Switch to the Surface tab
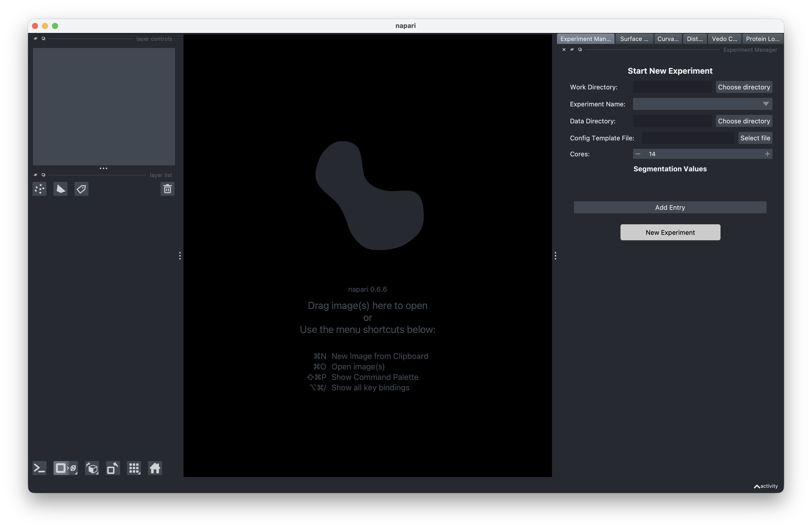Image resolution: width=812 pixels, height=530 pixels. pos(634,39)
